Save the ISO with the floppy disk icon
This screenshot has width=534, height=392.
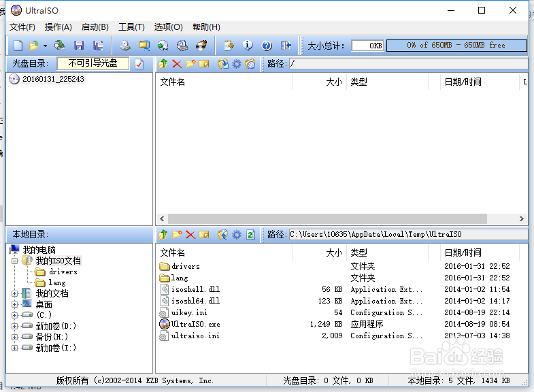tap(79, 46)
